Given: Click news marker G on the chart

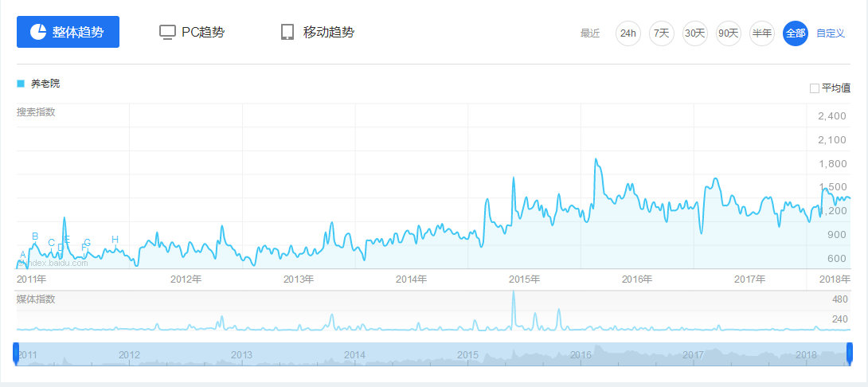Looking at the screenshot, I should [88, 243].
